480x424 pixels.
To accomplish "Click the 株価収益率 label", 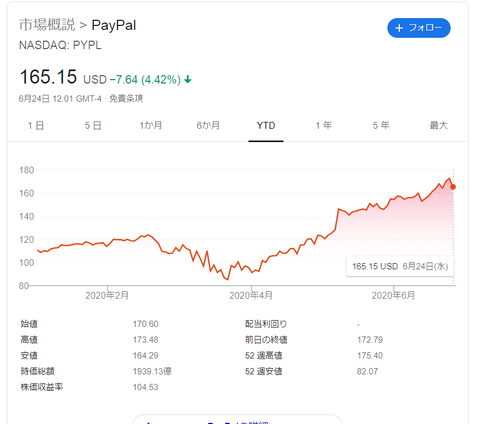I will 42,387.
